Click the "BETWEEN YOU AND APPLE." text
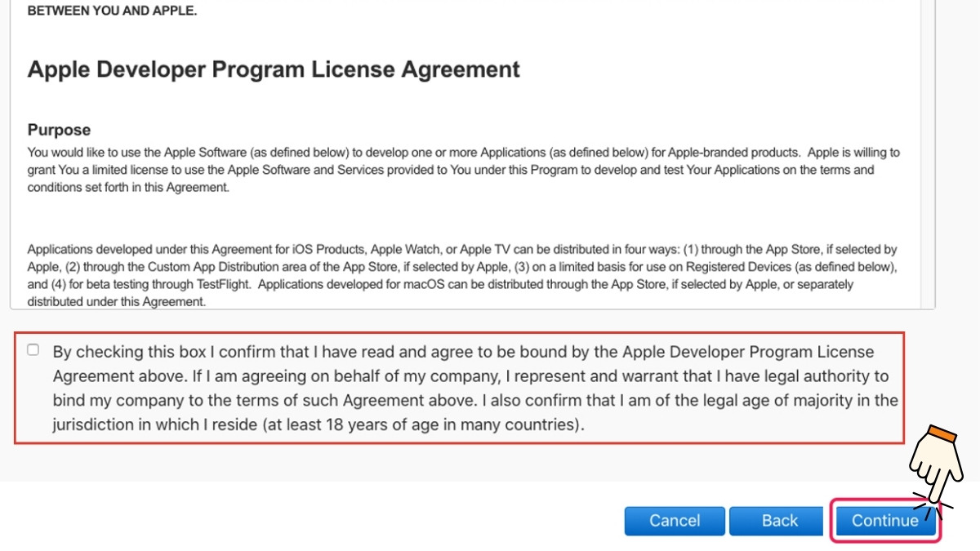 pyautogui.click(x=112, y=12)
